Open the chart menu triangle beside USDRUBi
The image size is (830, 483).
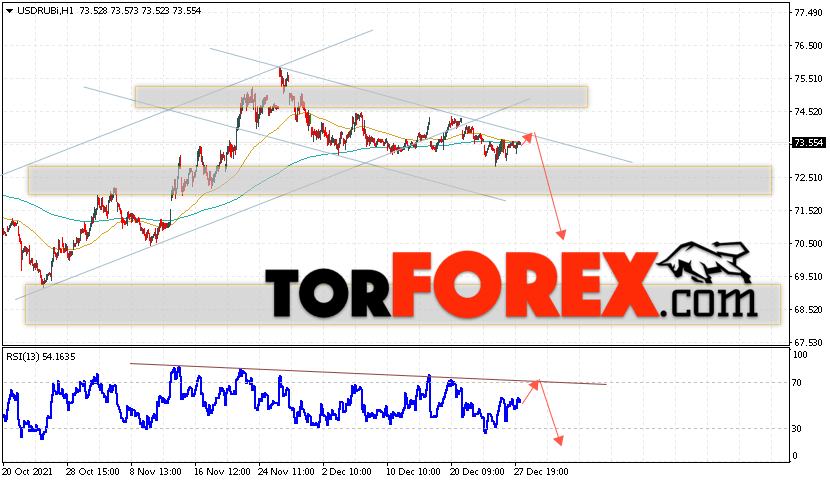pos(9,11)
